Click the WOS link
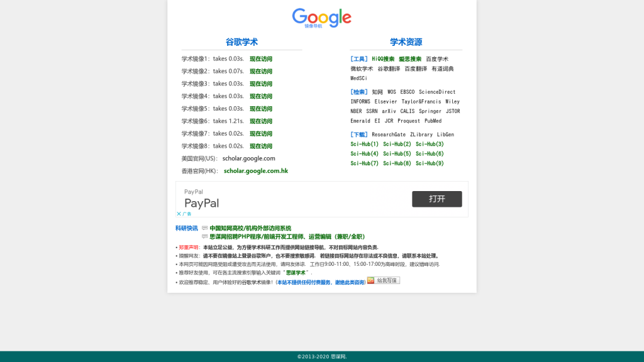Image resolution: width=644 pixels, height=362 pixels. click(391, 92)
